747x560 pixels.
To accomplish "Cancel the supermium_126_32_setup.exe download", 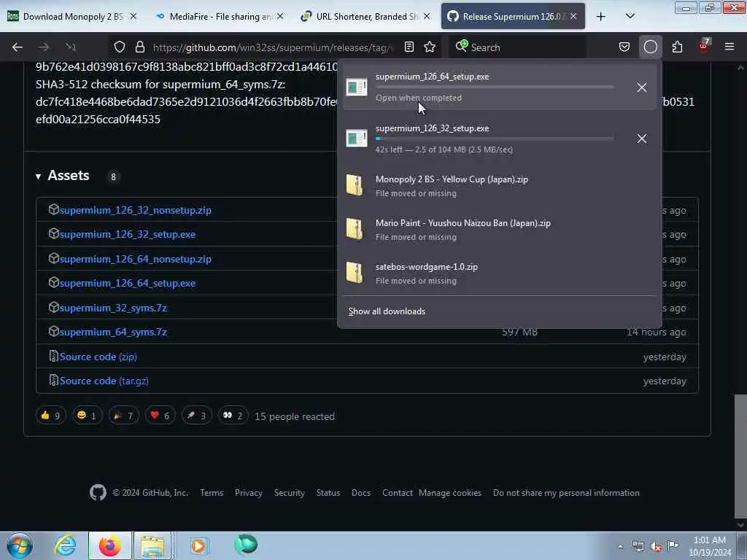I will [642, 139].
